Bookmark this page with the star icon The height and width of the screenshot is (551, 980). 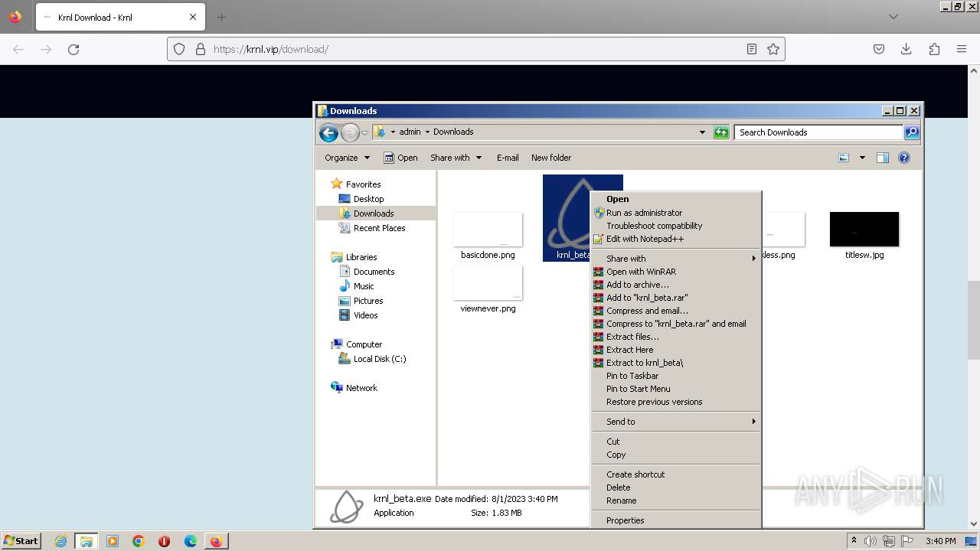(773, 49)
